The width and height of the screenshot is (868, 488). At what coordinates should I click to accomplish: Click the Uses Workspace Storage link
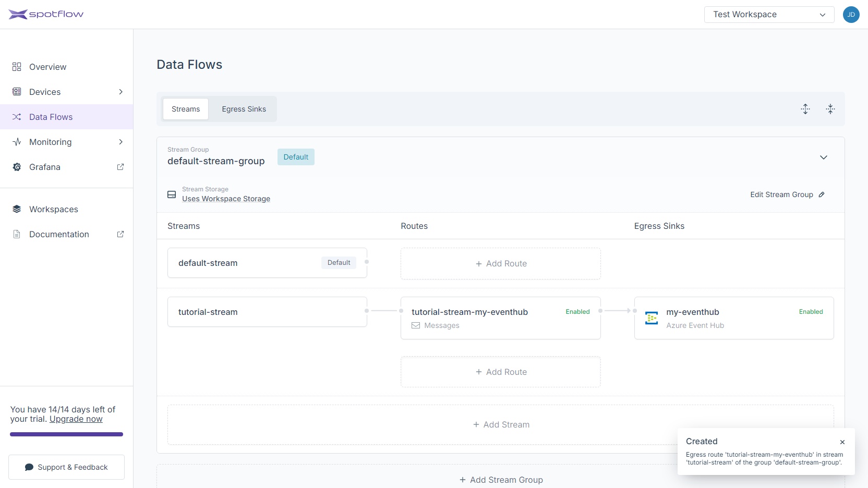226,199
